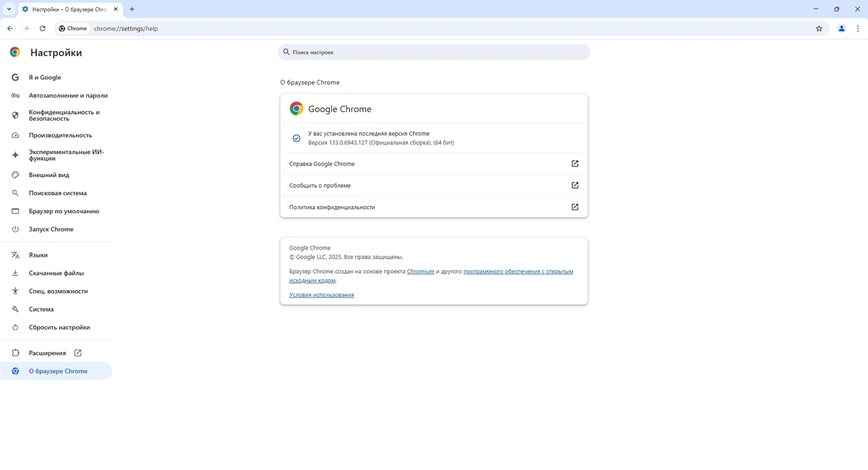Click the power icon for startup
The height and width of the screenshot is (470, 868).
(15, 229)
